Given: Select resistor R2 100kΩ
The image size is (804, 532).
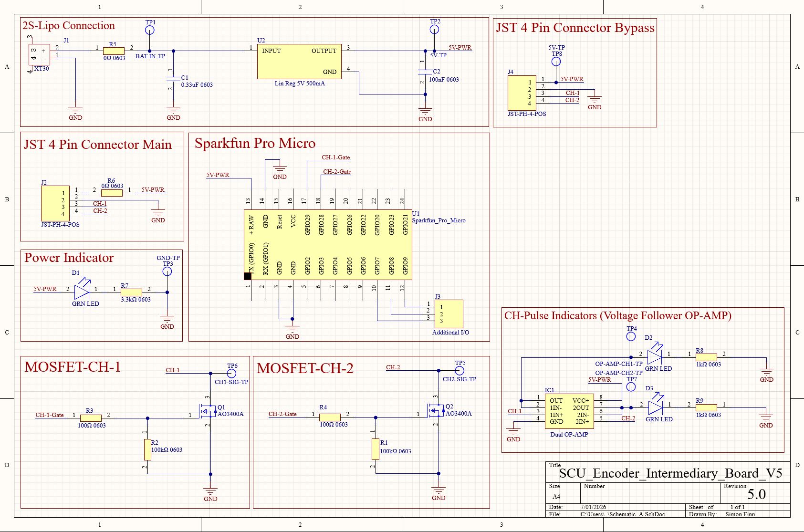Looking at the screenshot, I should pyautogui.click(x=147, y=450).
